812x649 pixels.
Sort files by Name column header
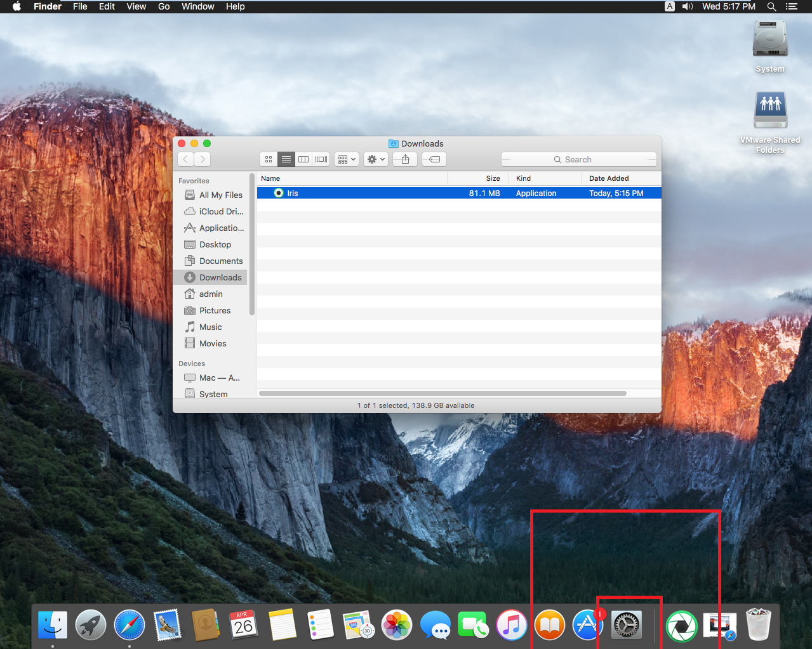352,178
